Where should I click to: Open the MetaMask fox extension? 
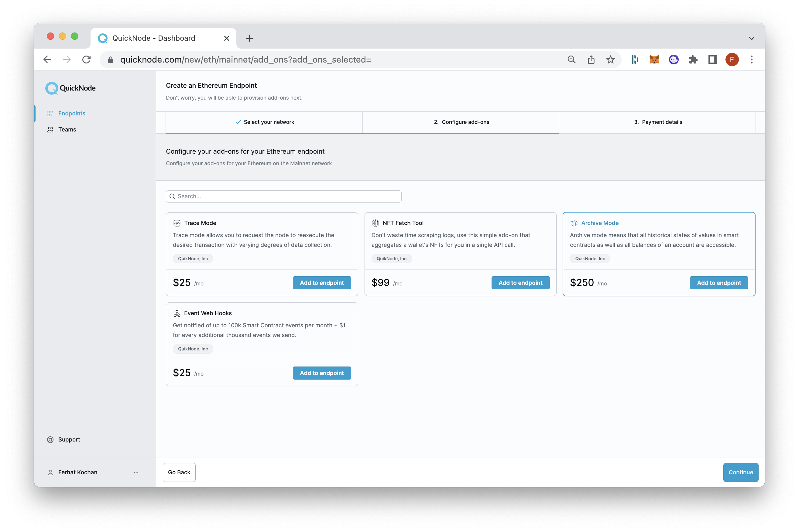(654, 60)
